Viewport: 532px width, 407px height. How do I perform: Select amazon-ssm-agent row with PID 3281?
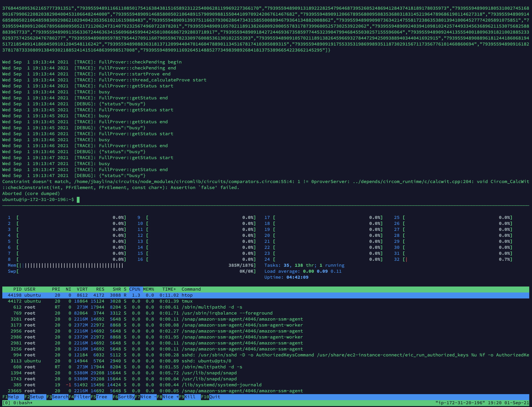point(266,319)
